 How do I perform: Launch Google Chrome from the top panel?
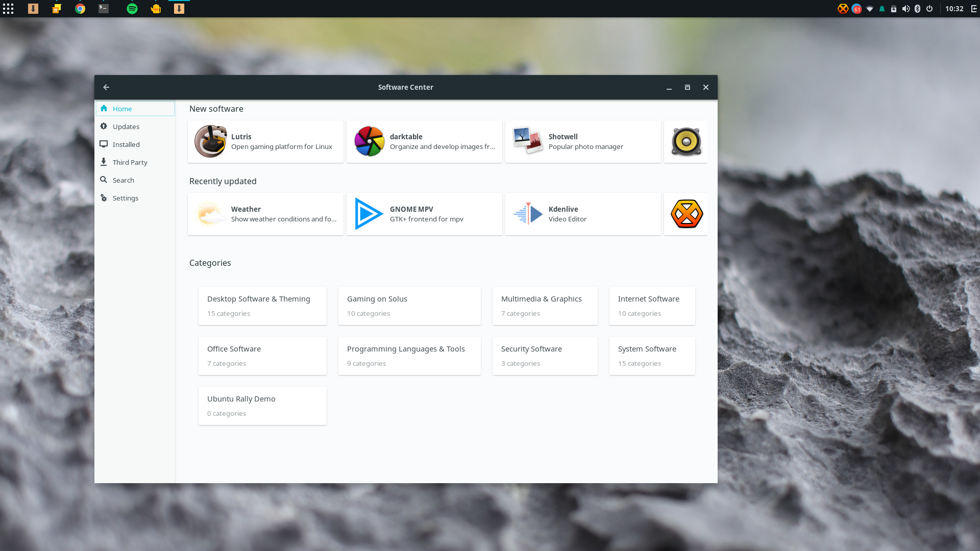click(x=80, y=9)
